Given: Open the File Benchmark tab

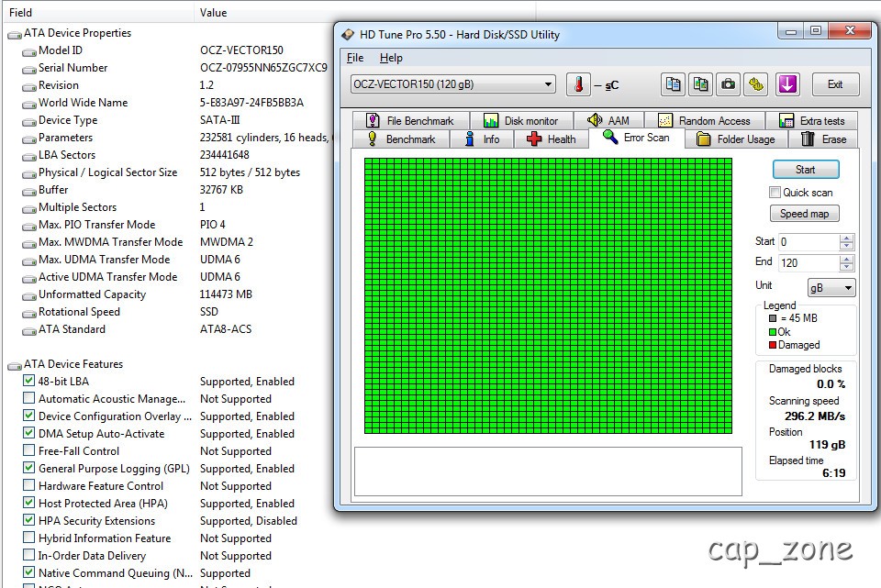Looking at the screenshot, I should pyautogui.click(x=410, y=121).
